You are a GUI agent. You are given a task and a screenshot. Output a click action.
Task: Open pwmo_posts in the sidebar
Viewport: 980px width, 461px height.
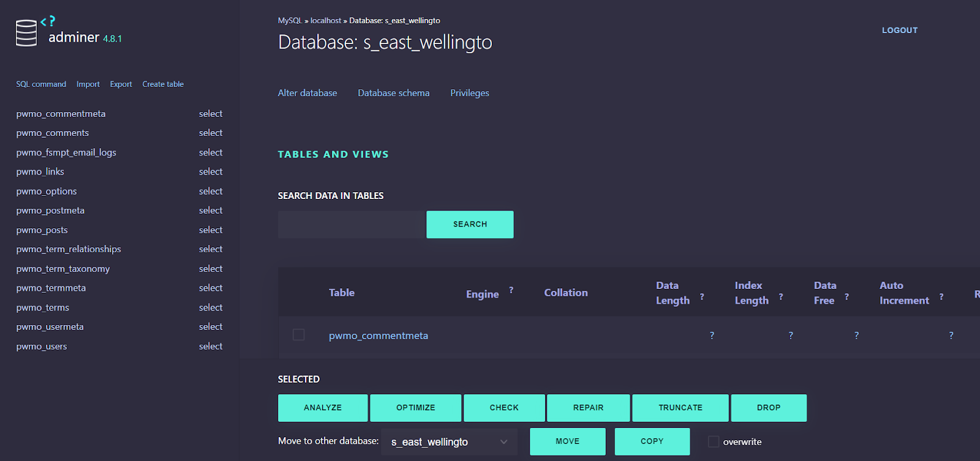tap(42, 230)
